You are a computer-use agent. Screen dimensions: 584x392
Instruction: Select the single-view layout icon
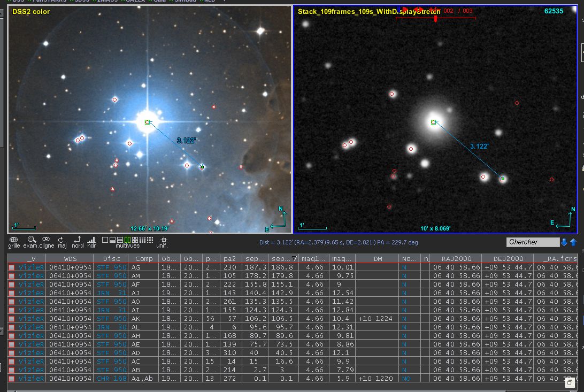point(105,240)
